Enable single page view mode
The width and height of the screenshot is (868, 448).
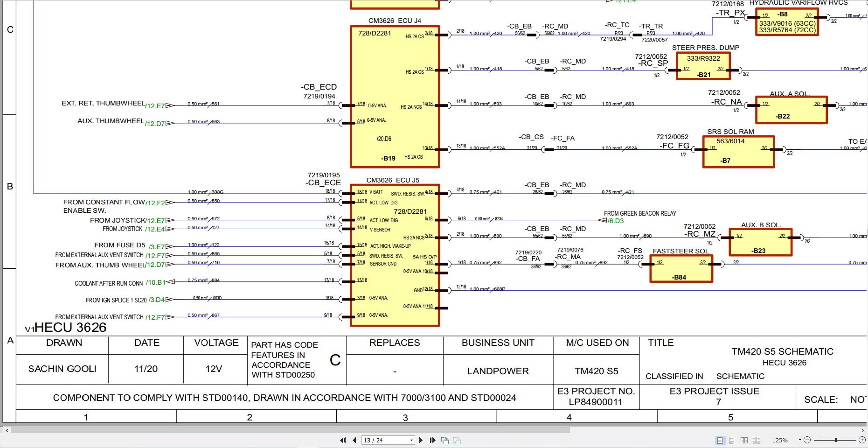click(x=720, y=440)
